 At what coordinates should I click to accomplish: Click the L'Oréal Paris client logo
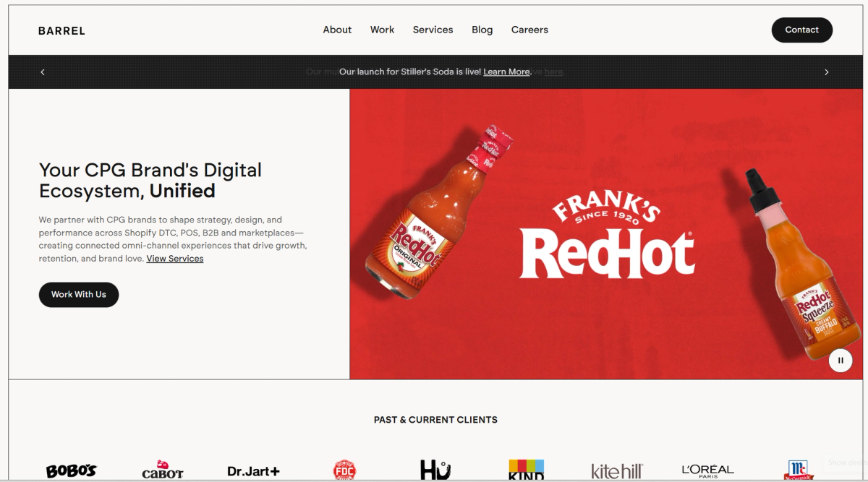tap(707, 471)
